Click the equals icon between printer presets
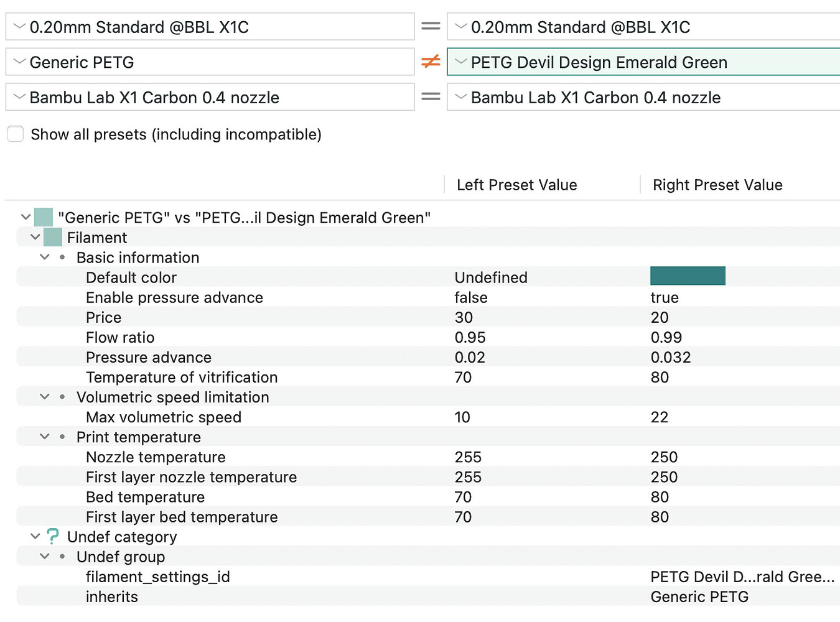 click(x=431, y=97)
